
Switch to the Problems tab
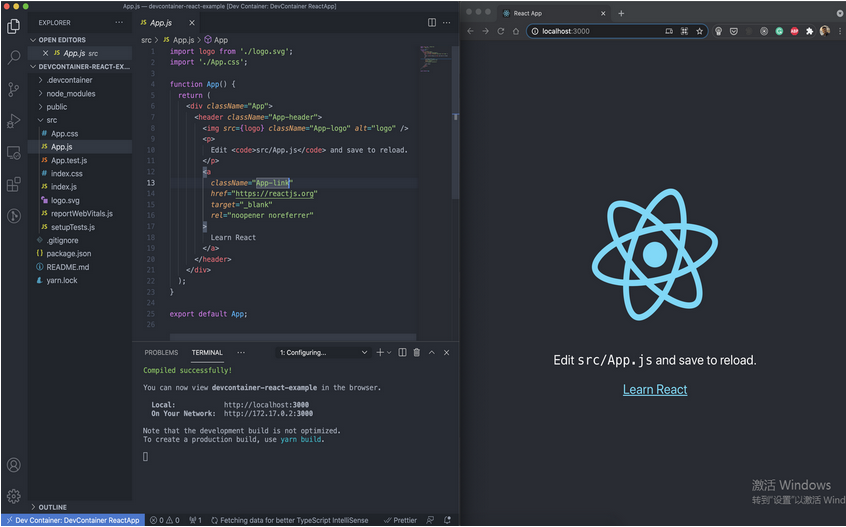161,352
